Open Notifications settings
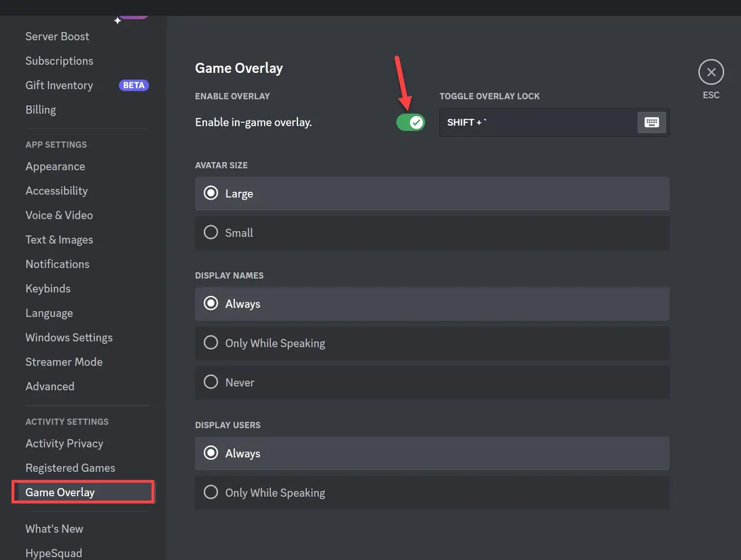741x560 pixels. tap(57, 264)
